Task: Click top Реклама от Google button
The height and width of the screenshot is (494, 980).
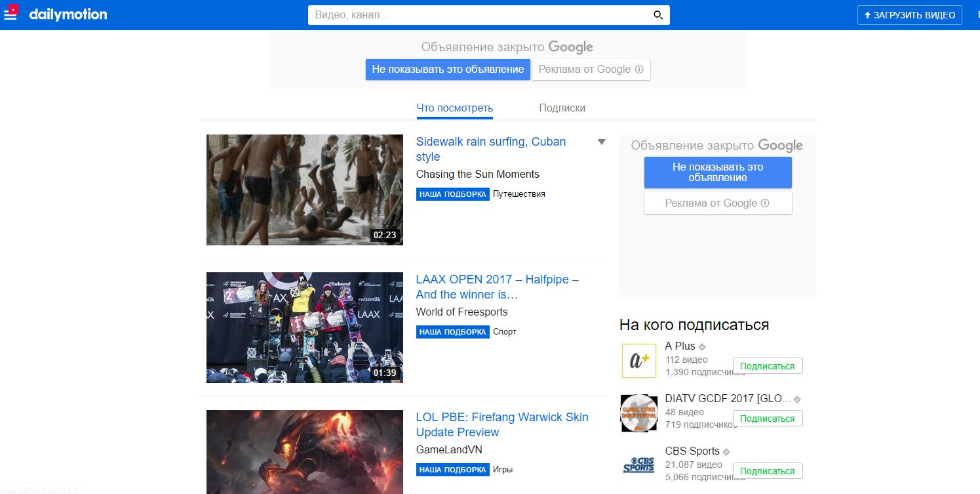Action: click(591, 70)
